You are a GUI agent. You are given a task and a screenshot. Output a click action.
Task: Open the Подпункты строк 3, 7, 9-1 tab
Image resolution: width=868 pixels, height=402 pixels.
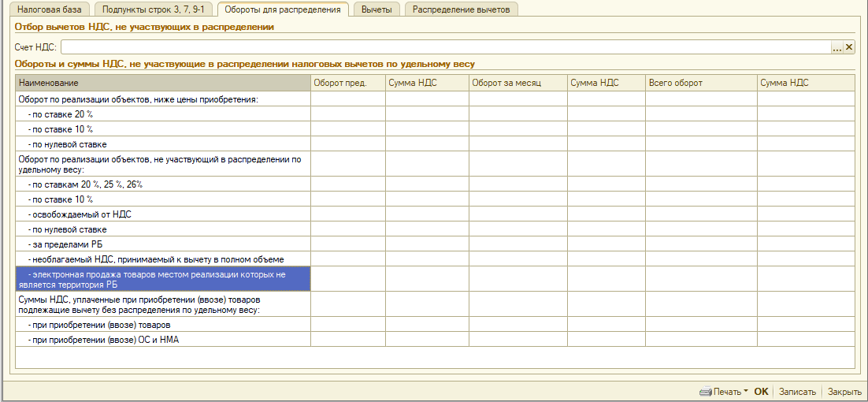point(153,9)
